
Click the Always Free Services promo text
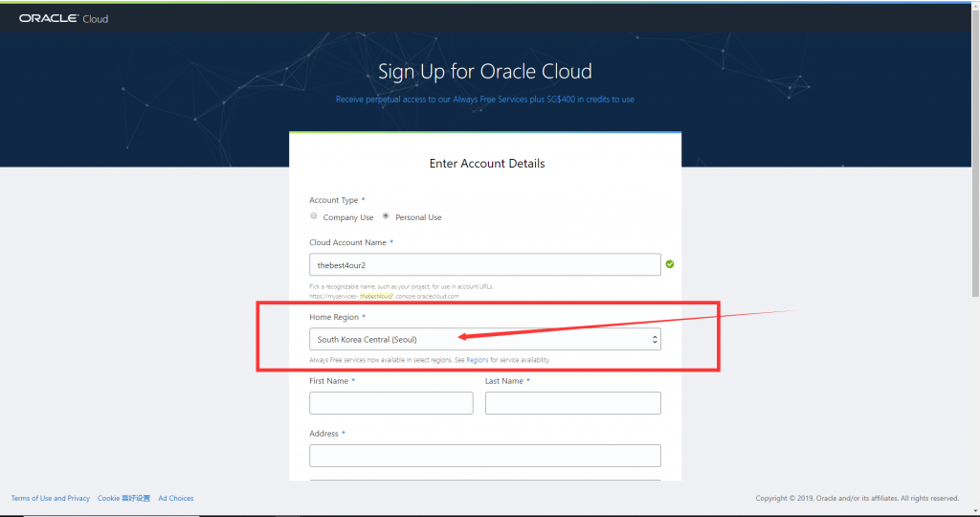[x=484, y=100]
